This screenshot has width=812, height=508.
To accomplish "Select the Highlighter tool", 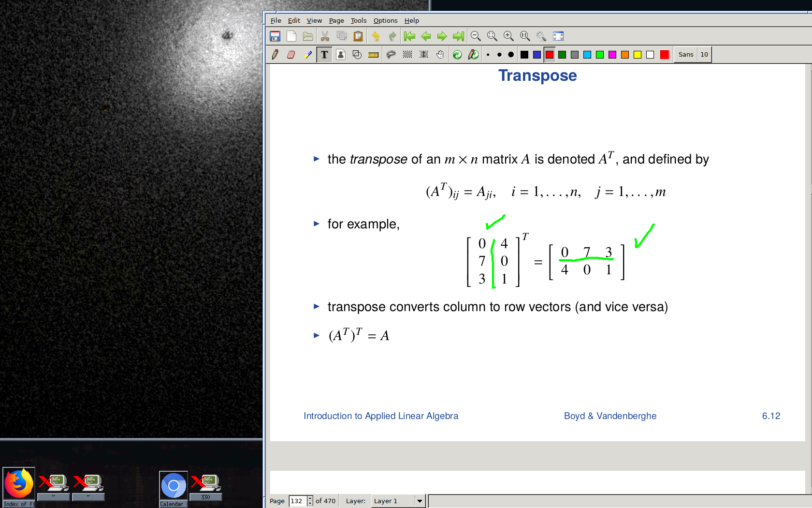I will point(307,55).
